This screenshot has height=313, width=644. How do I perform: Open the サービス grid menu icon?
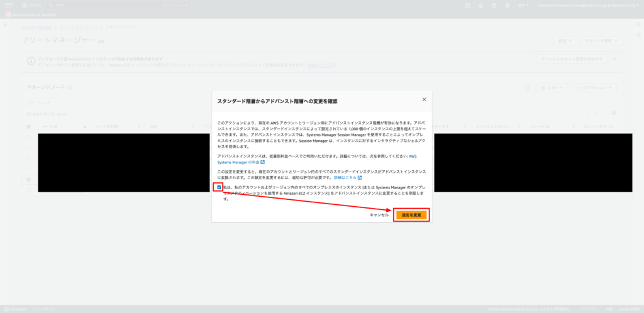(25, 5)
